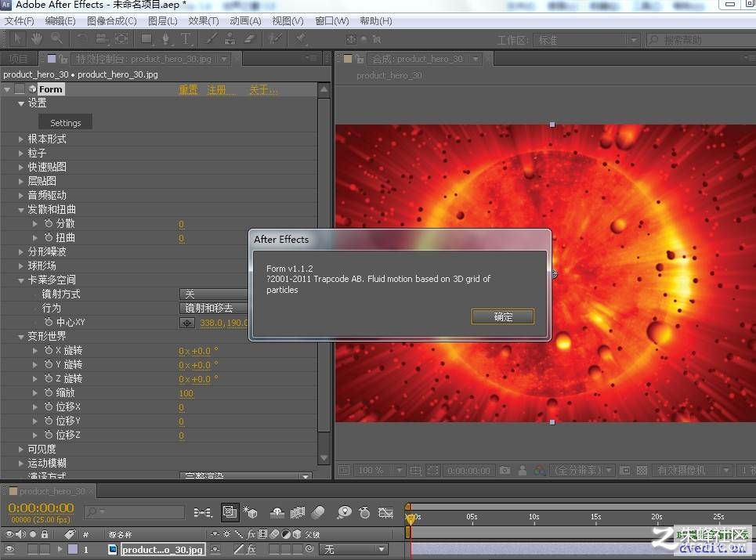This screenshot has width=756, height=560.
Task: Open the 文件(F) menu
Action: tap(20, 20)
